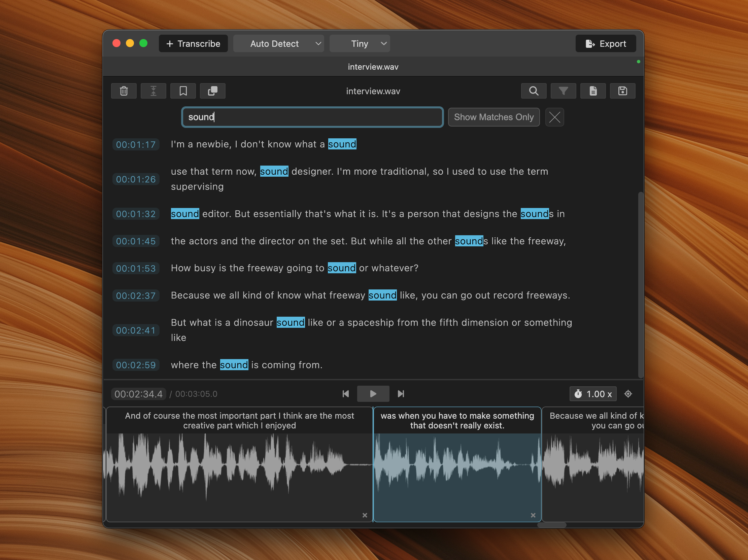Skip to next segment

pyautogui.click(x=401, y=394)
